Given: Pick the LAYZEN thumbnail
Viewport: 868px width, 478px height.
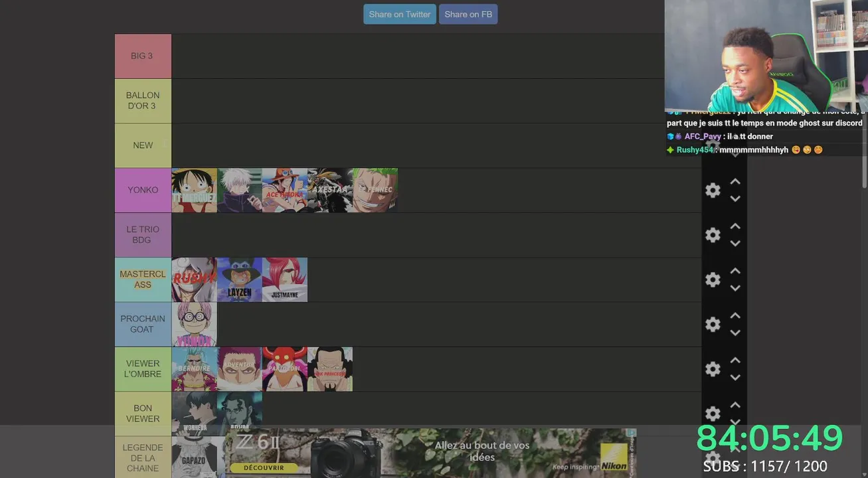Looking at the screenshot, I should [240, 279].
